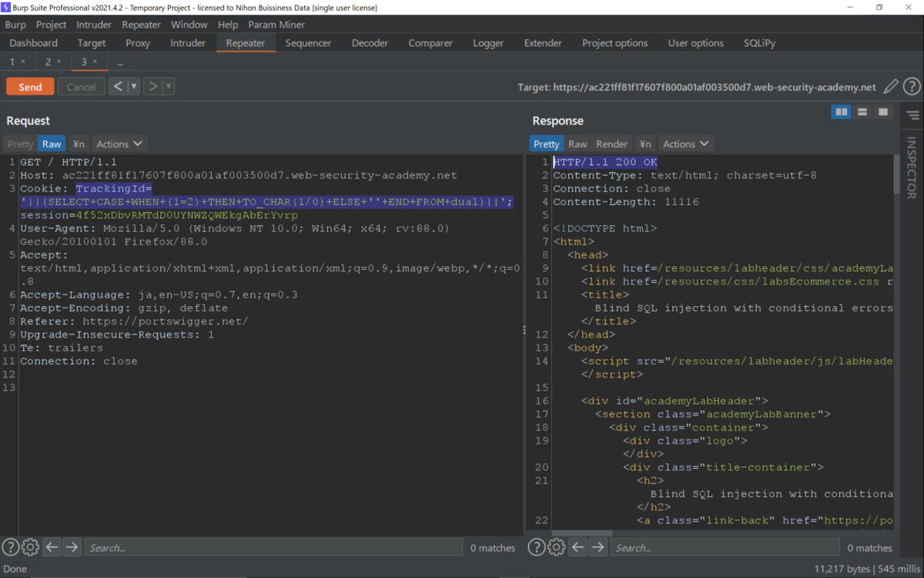Expand the request Actions dropdown
The height and width of the screenshot is (578, 924).
(119, 144)
